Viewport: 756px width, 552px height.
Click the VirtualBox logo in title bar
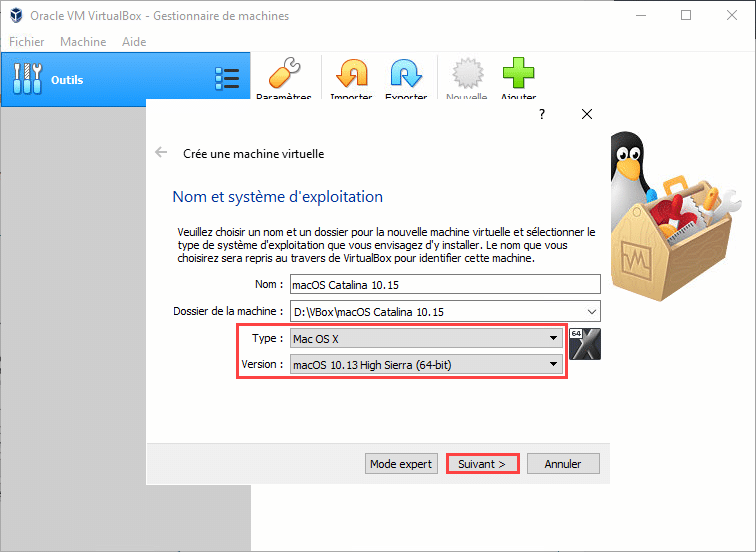pyautogui.click(x=16, y=15)
